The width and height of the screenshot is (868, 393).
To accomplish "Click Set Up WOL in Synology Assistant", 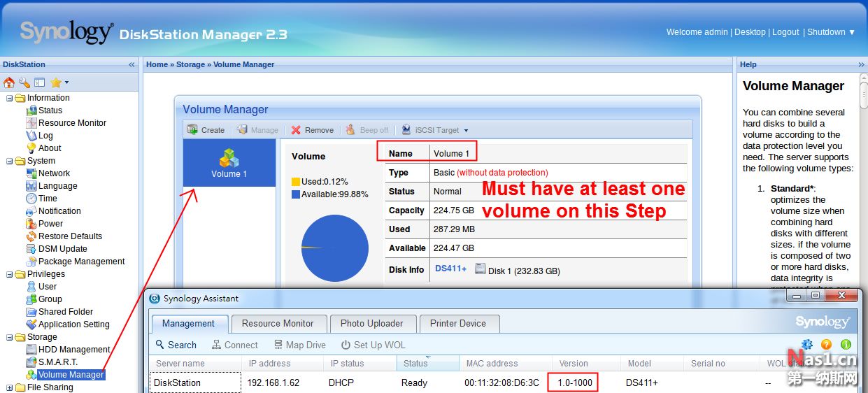I will pos(372,345).
